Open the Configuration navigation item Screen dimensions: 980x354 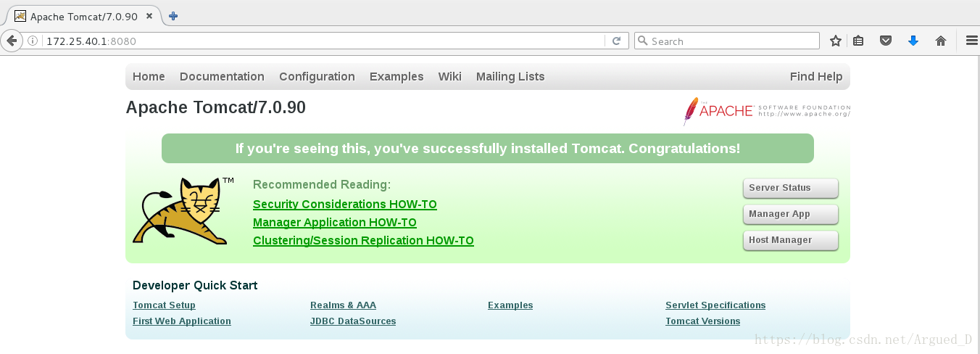(317, 77)
